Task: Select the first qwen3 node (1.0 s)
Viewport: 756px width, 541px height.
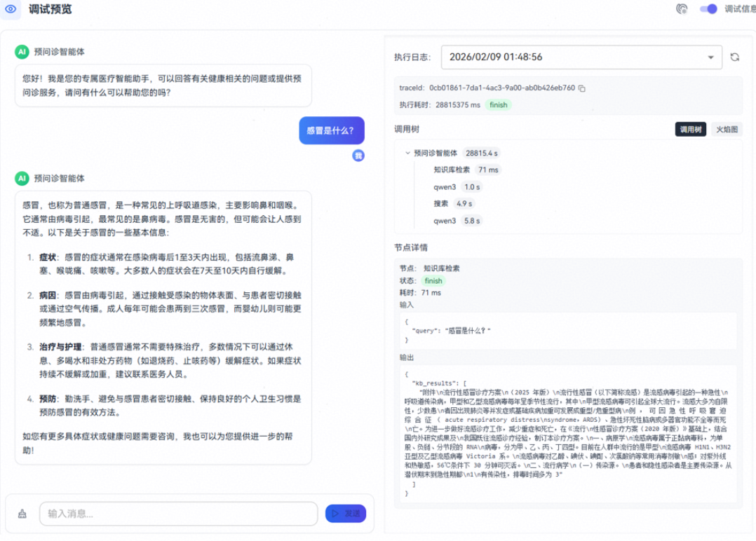Action: [445, 187]
